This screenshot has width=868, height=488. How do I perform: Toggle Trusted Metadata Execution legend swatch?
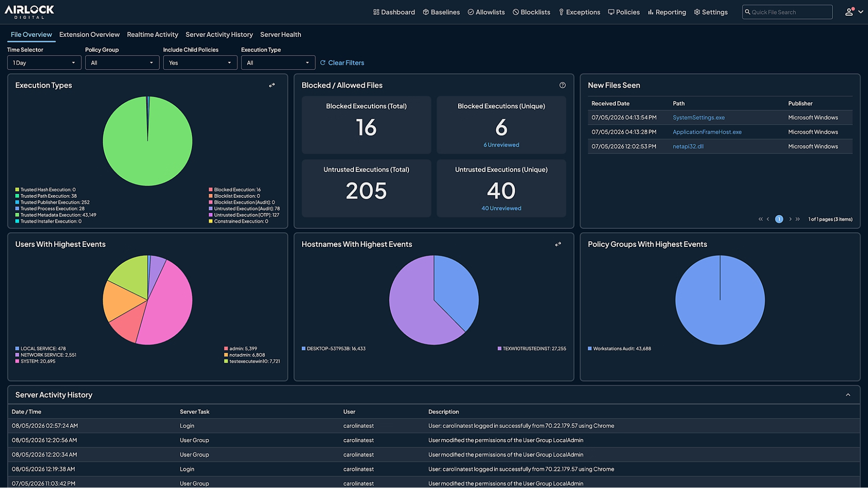pos(17,215)
